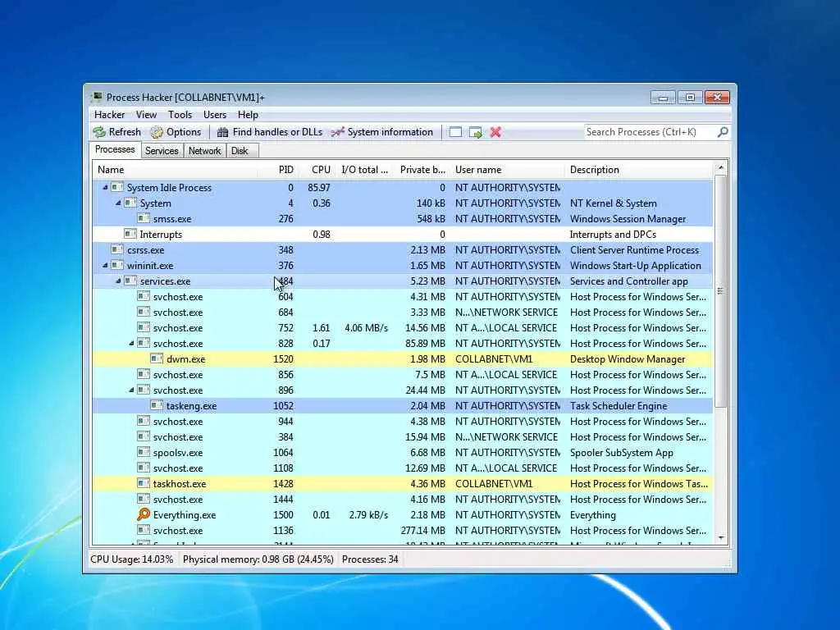Open Options from the toolbar
The image size is (840, 630).
tap(176, 132)
